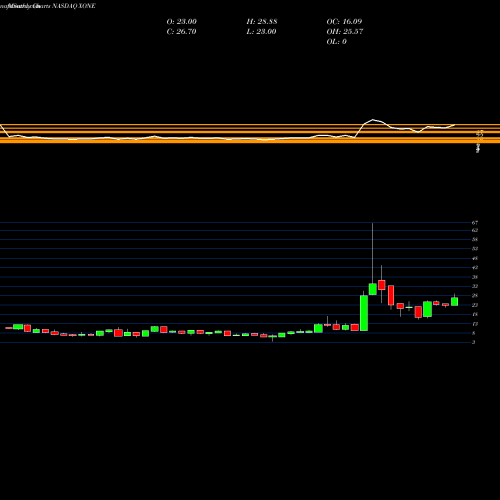Click the 32 price axis label
Viewport: 500px width, 500px height.
pos(475,286)
